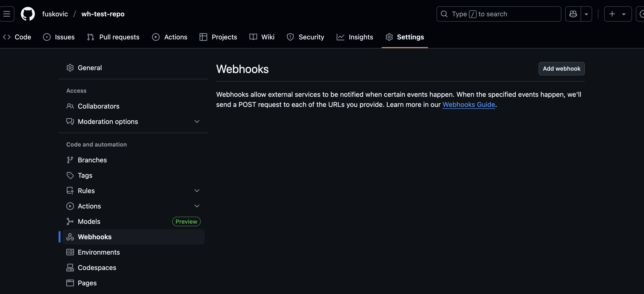Click the Tags label icon
This screenshot has width=644, height=294.
(70, 175)
